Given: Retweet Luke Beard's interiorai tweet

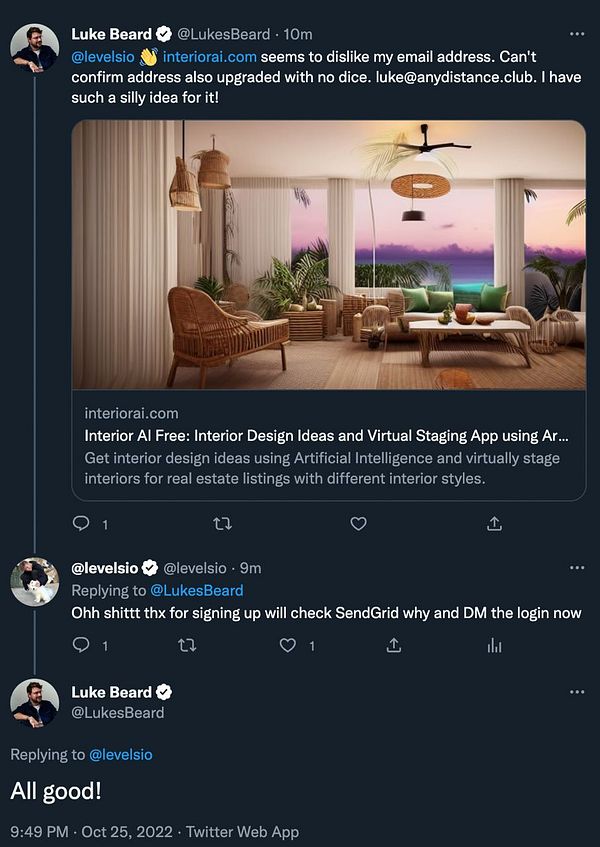Looking at the screenshot, I should pos(223,523).
